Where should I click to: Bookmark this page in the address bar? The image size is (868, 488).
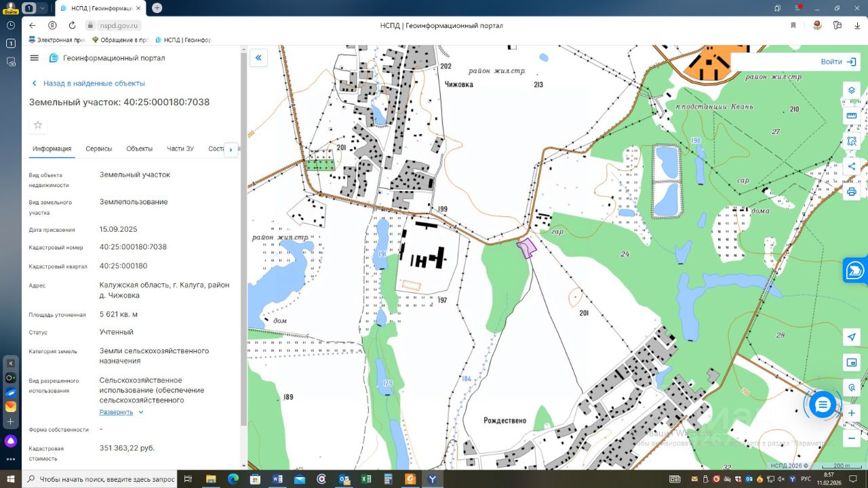pos(793,25)
